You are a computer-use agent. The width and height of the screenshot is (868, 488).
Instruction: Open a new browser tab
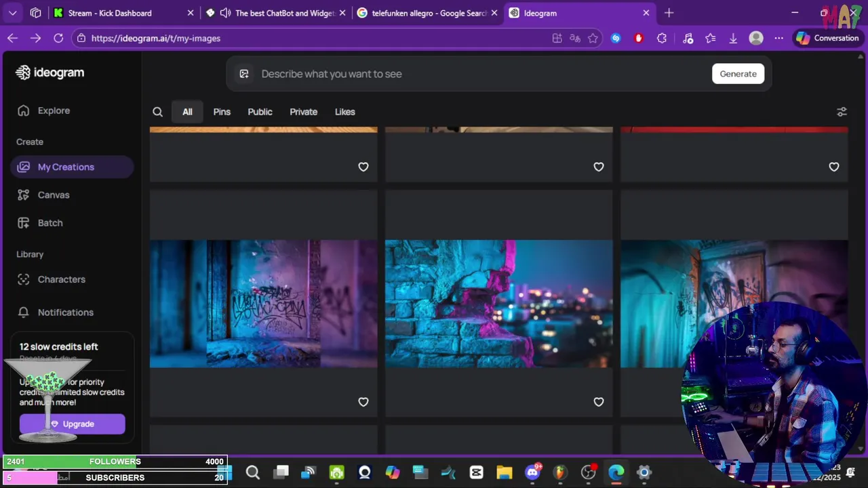669,13
